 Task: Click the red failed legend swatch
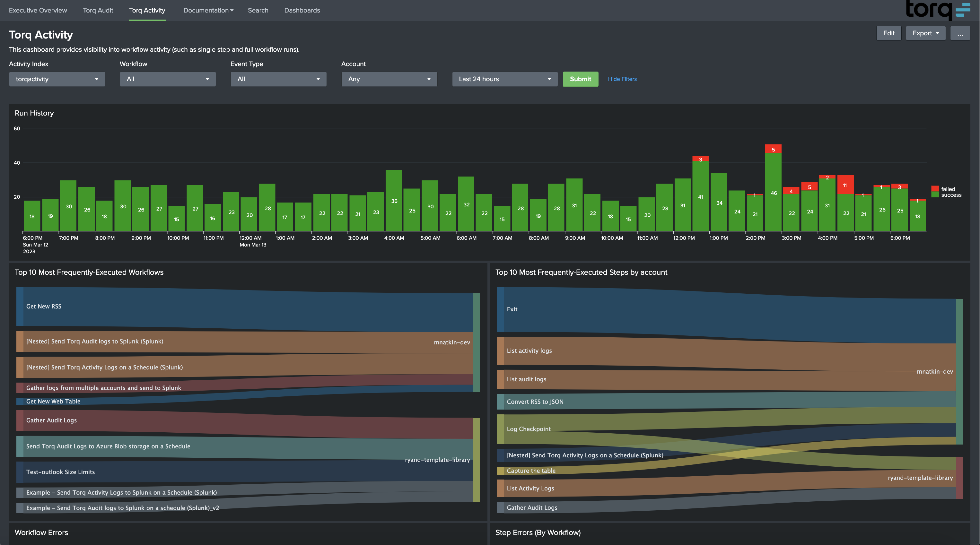935,189
